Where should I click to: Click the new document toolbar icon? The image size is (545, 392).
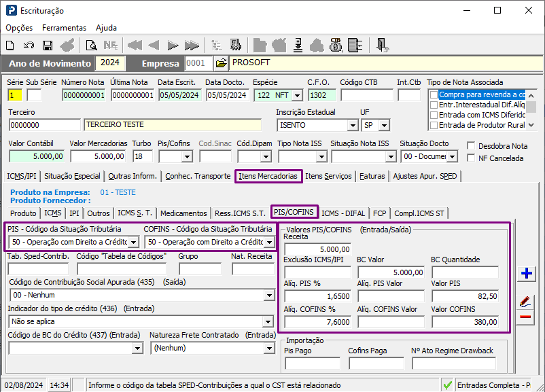[x=10, y=46]
